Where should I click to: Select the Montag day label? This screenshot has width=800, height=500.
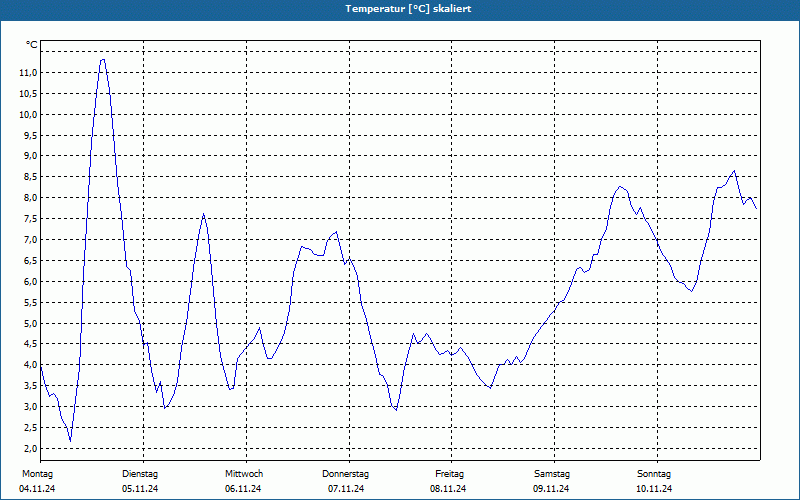point(37,474)
